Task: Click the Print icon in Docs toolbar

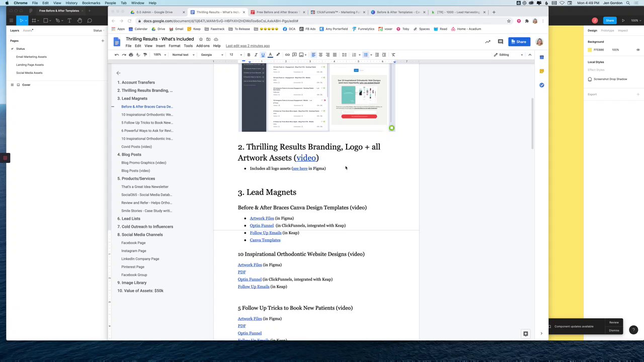Action: [131, 55]
